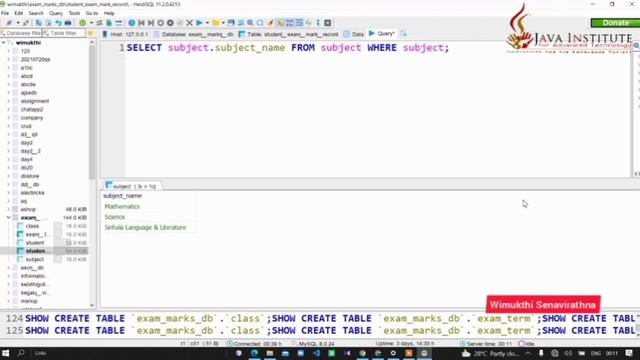The height and width of the screenshot is (360, 640).
Task: Open Chrome from the taskbar
Action: [362, 353]
